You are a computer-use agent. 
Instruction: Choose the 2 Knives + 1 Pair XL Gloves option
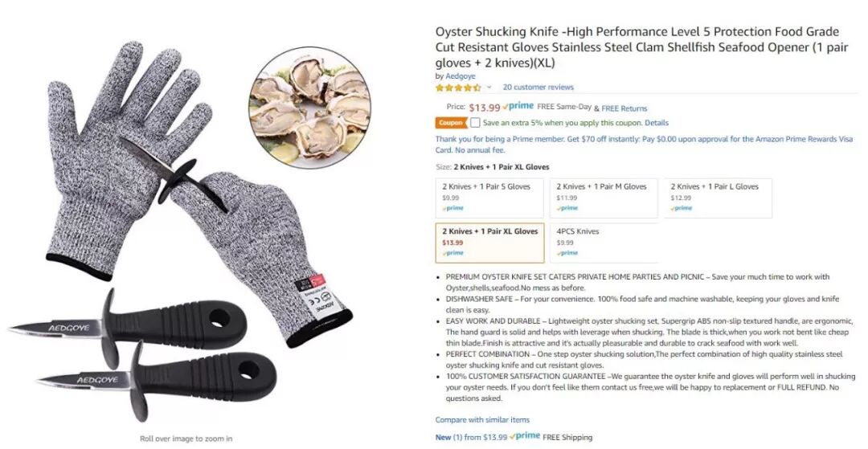[x=490, y=243]
